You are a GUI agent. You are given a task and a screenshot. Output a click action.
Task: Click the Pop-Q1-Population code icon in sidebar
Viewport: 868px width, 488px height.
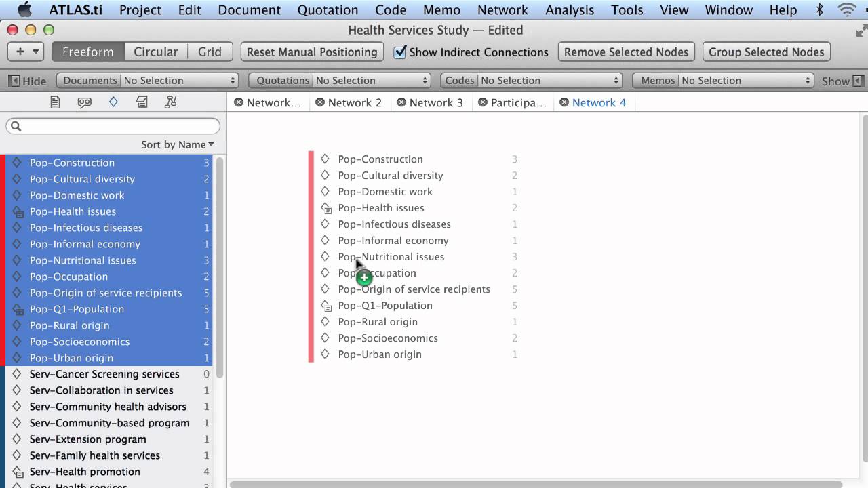pos(18,309)
